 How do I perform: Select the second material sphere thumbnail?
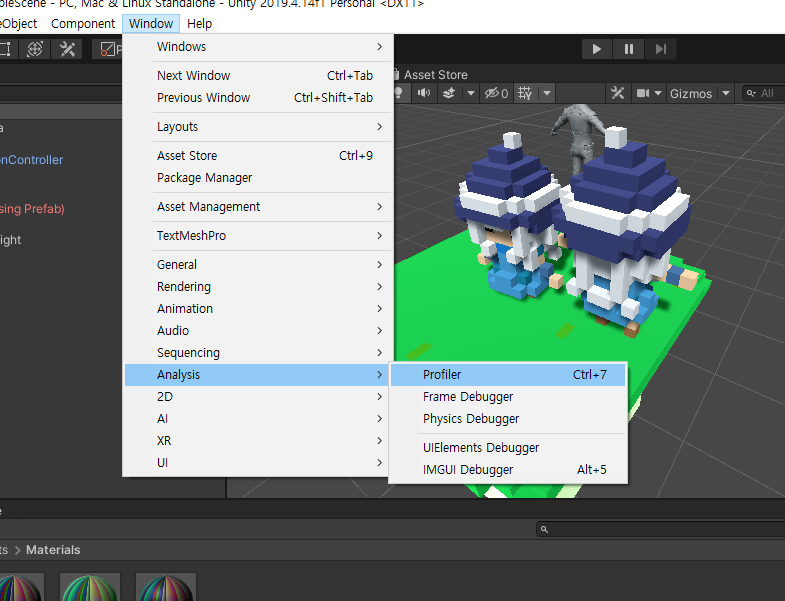(90, 588)
